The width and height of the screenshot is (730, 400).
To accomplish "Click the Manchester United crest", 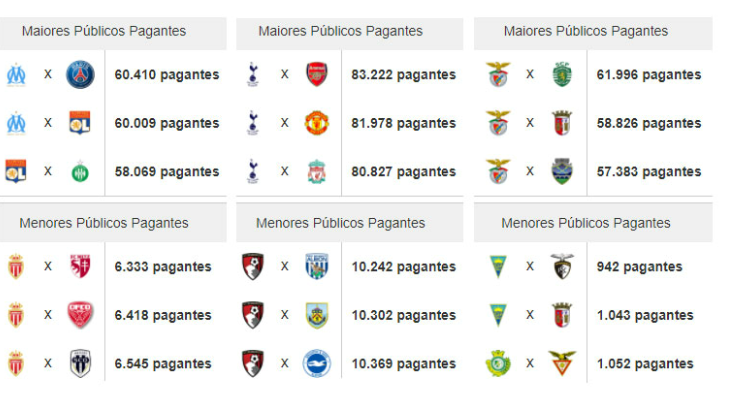I will tap(317, 123).
